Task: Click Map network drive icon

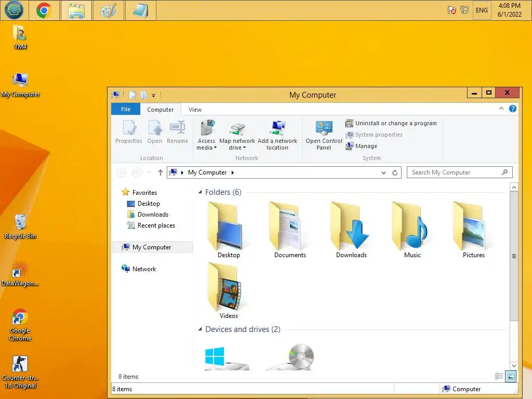Action: 237,135
